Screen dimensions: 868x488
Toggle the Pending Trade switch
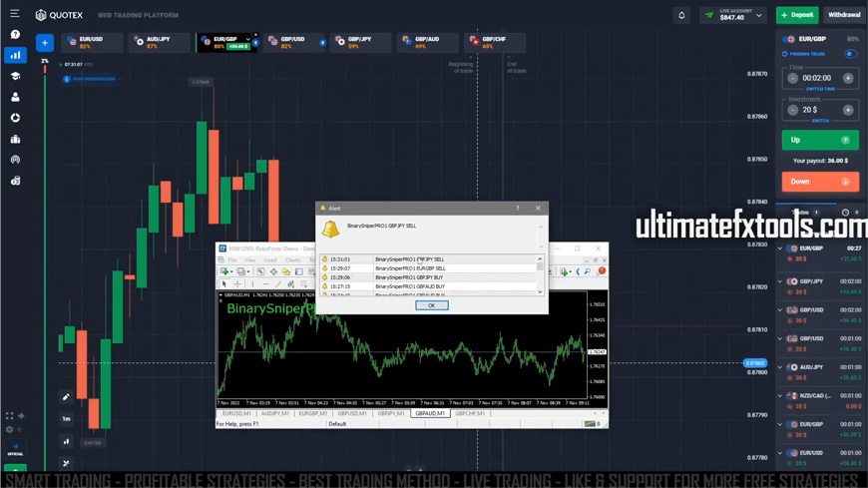coord(851,54)
